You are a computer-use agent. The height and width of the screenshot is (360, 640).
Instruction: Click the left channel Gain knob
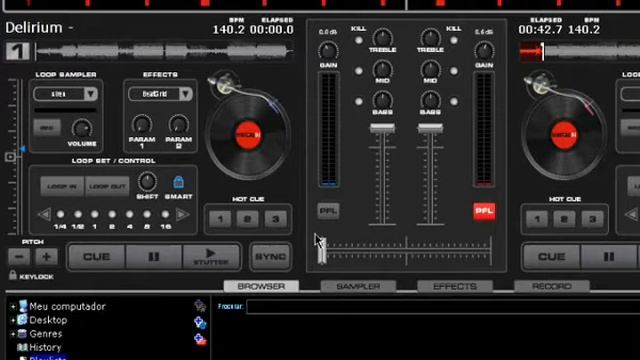(x=328, y=51)
